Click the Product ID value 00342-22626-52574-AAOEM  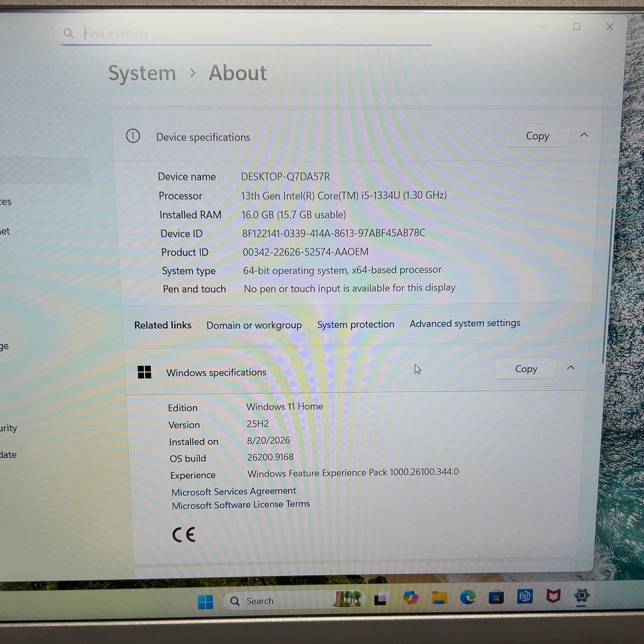(305, 252)
